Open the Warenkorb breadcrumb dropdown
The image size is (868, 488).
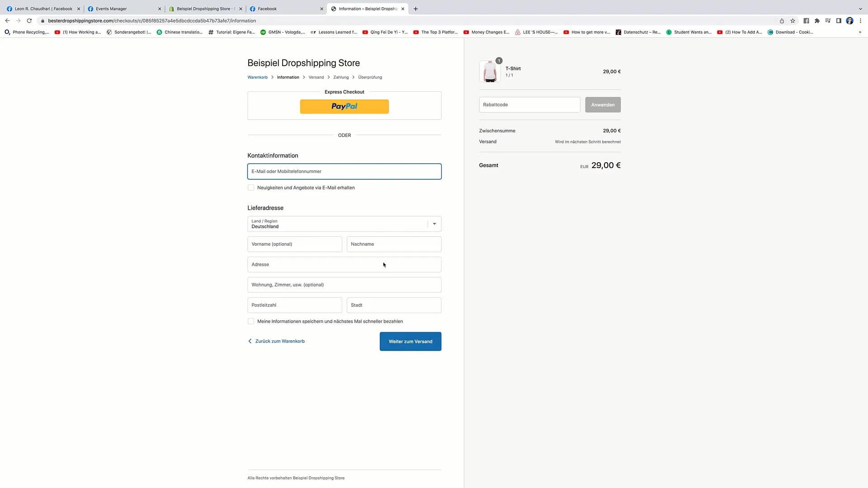click(x=258, y=77)
